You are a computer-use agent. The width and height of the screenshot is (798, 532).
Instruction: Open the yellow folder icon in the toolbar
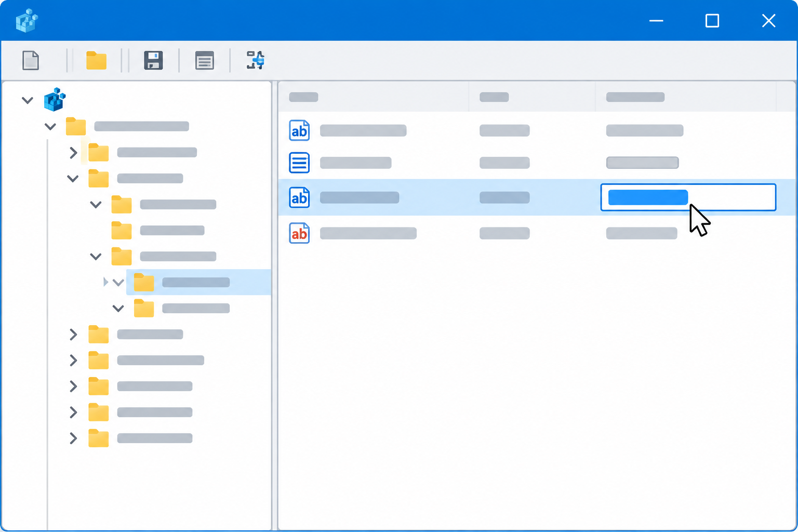click(x=96, y=60)
